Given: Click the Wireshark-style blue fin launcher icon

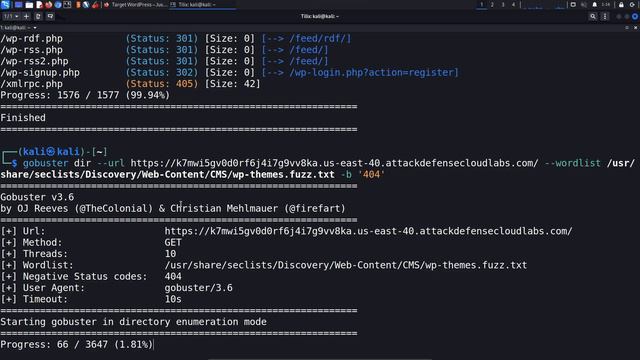Looking at the screenshot, I should pyautogui.click(x=86, y=5).
